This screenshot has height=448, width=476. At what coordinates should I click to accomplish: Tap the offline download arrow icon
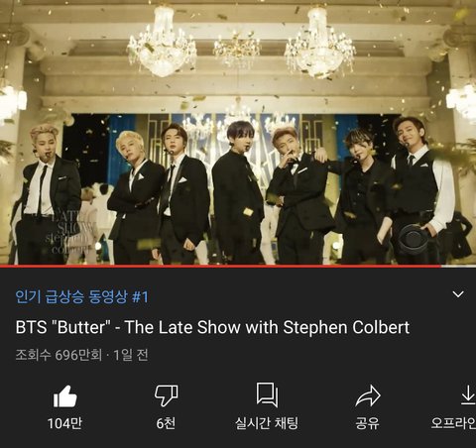tap(468, 394)
